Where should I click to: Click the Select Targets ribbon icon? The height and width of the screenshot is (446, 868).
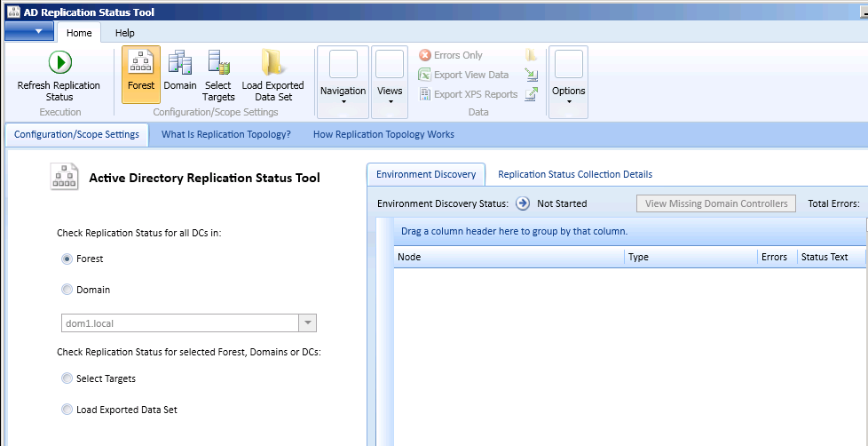click(x=218, y=62)
